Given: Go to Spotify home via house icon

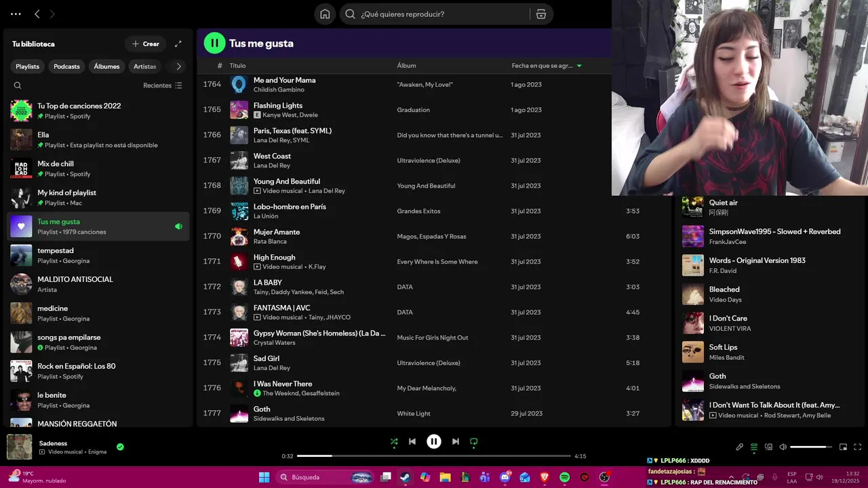Looking at the screenshot, I should coord(325,14).
